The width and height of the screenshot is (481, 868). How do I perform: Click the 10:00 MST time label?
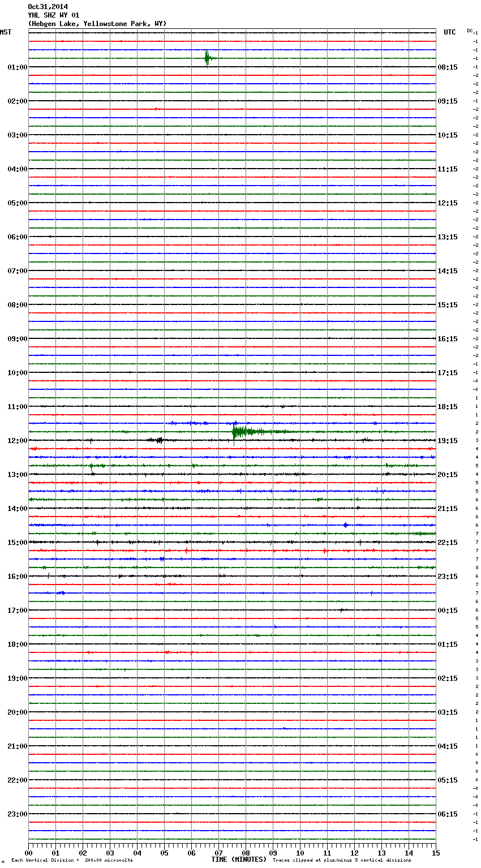pos(18,373)
